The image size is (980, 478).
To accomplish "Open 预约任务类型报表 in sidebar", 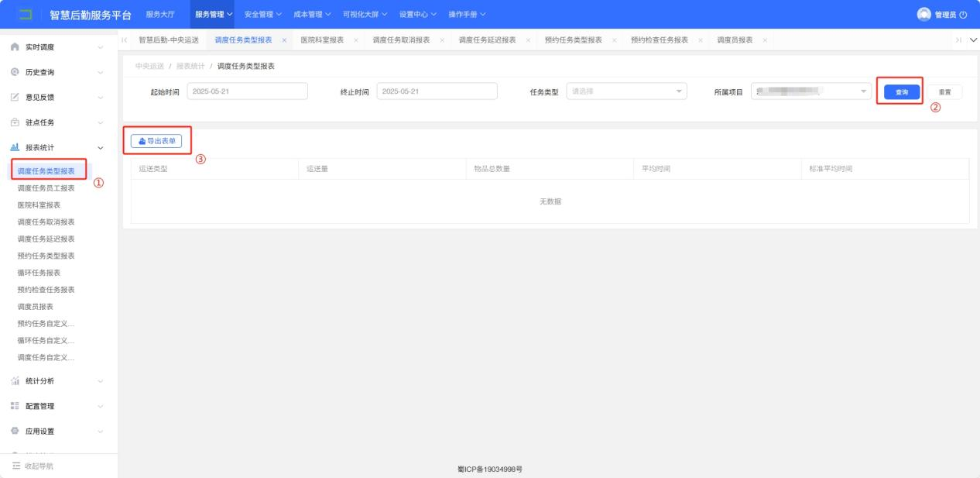I will (46, 256).
